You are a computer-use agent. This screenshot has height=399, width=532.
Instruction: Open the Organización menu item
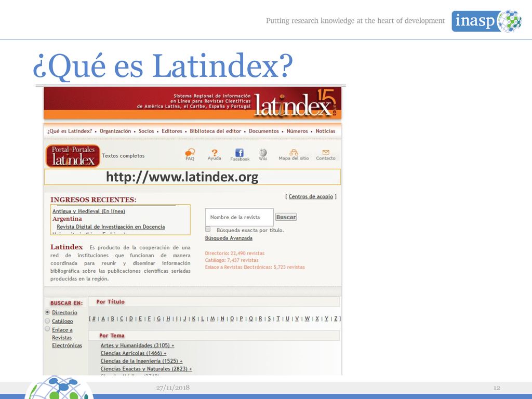coord(115,131)
